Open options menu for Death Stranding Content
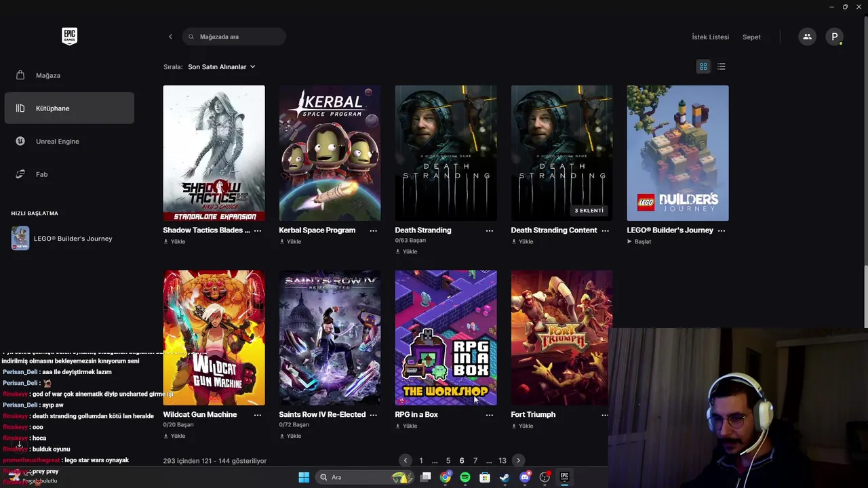The height and width of the screenshot is (488, 868). coord(606,230)
